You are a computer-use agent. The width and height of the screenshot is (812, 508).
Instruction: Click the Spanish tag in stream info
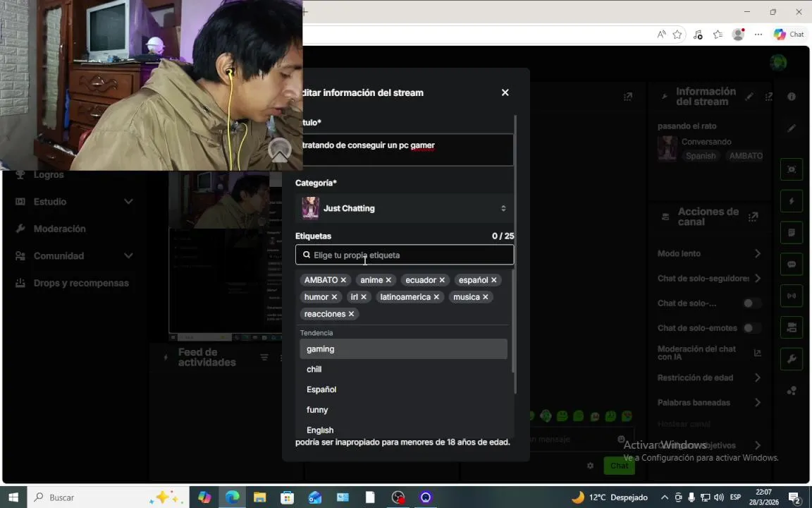701,155
